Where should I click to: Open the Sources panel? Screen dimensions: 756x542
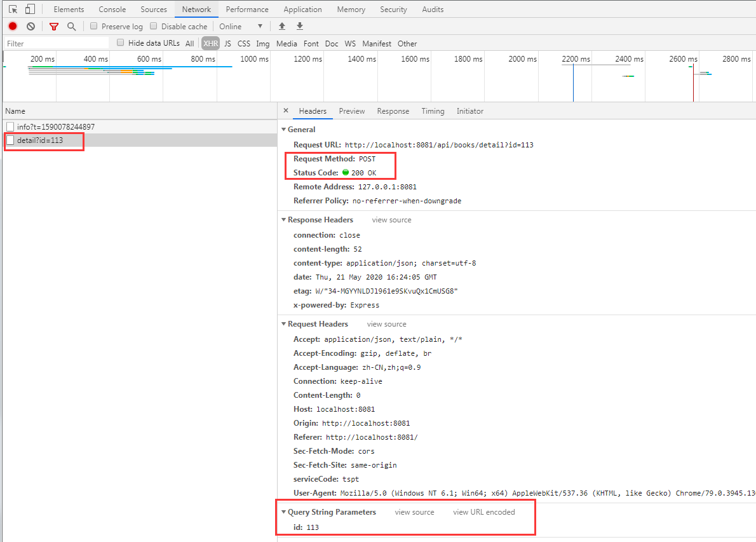[x=154, y=9]
